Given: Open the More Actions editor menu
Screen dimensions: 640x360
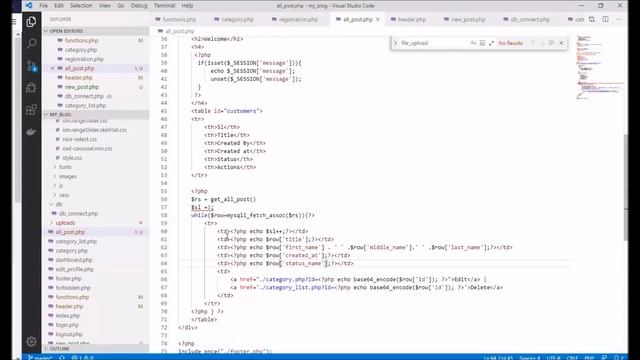Looking at the screenshot, I should click(619, 19).
